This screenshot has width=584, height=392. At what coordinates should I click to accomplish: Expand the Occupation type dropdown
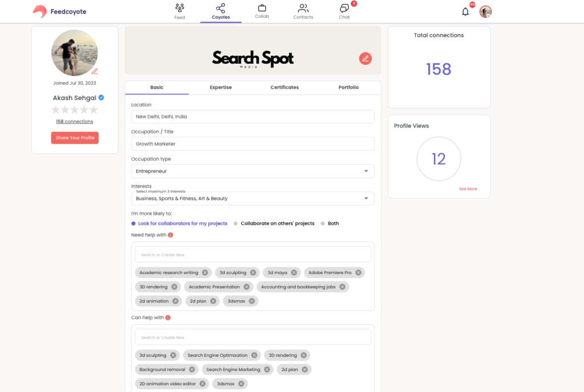[x=366, y=171]
